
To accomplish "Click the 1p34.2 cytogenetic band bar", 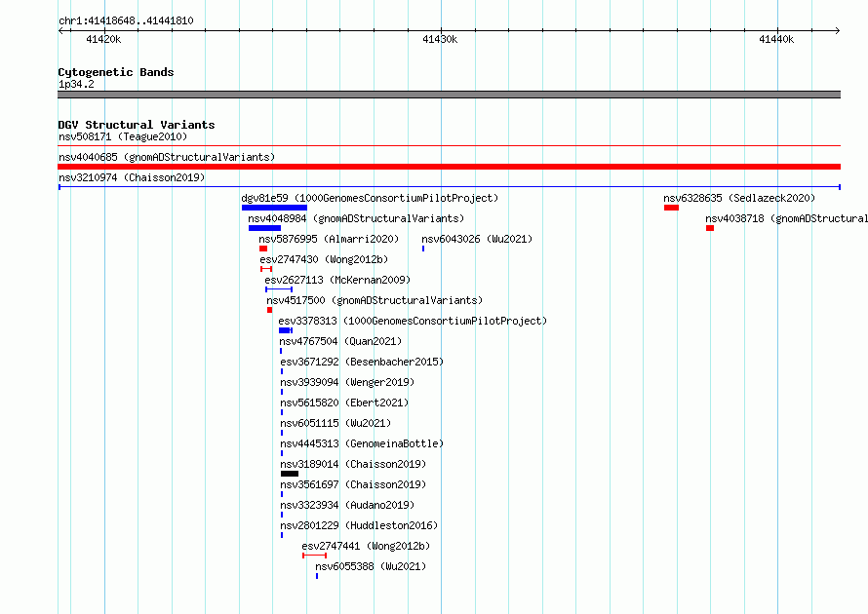I will pyautogui.click(x=449, y=95).
